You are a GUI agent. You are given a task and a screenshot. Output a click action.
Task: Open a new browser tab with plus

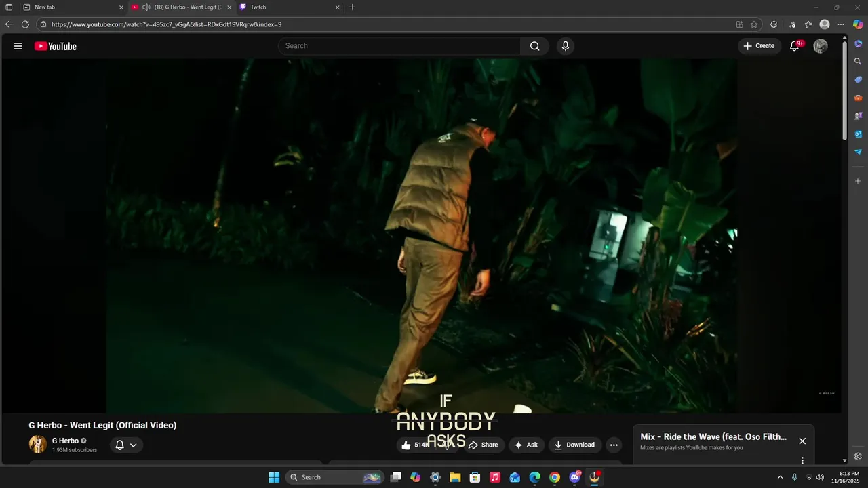tap(352, 7)
